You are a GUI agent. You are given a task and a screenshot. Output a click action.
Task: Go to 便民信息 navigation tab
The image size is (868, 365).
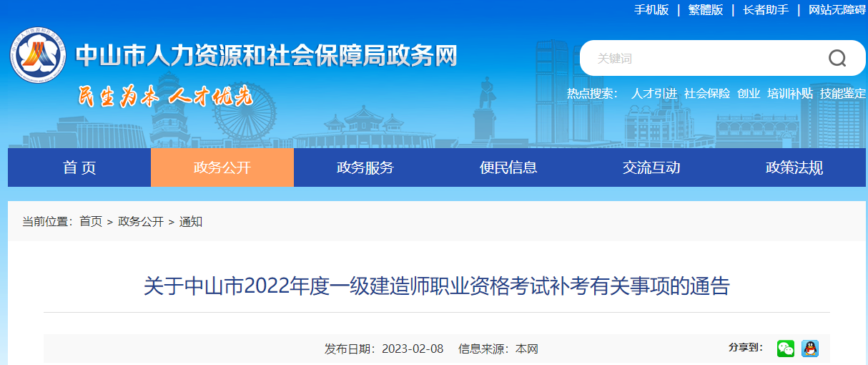508,168
